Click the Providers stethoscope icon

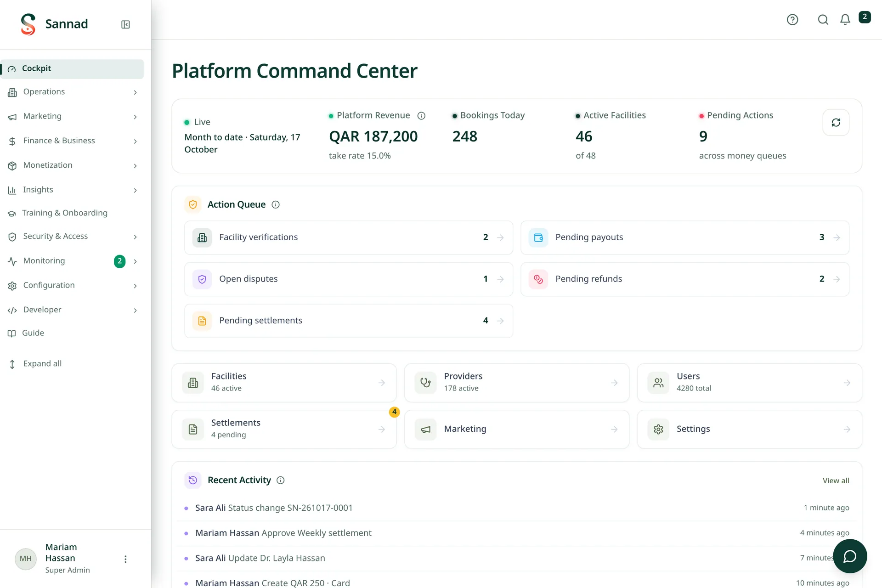point(426,383)
